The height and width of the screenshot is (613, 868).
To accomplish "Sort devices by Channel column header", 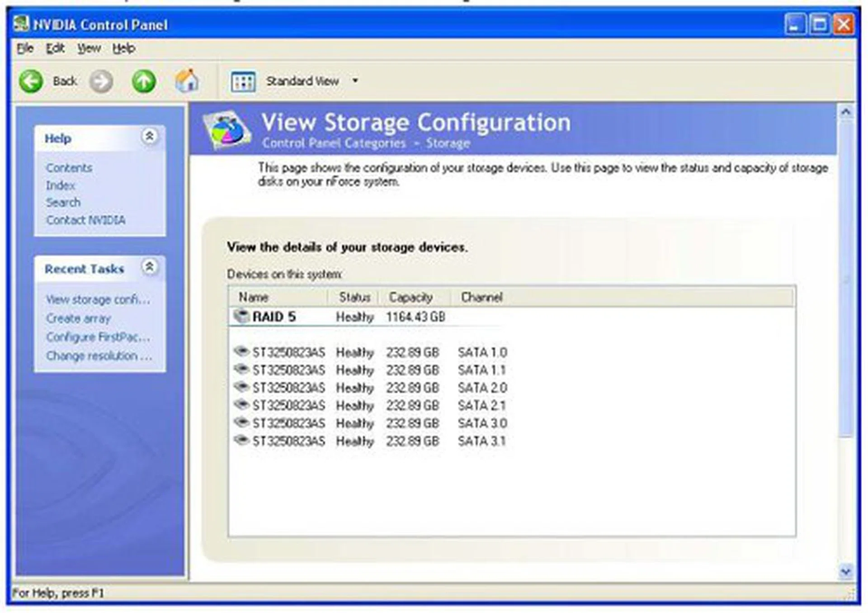I will 481,297.
